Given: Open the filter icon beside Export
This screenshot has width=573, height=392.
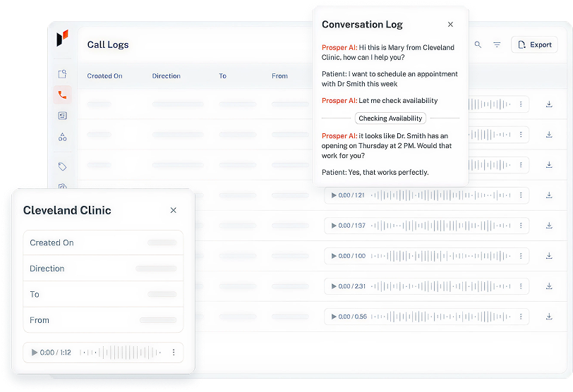Looking at the screenshot, I should pos(497,44).
